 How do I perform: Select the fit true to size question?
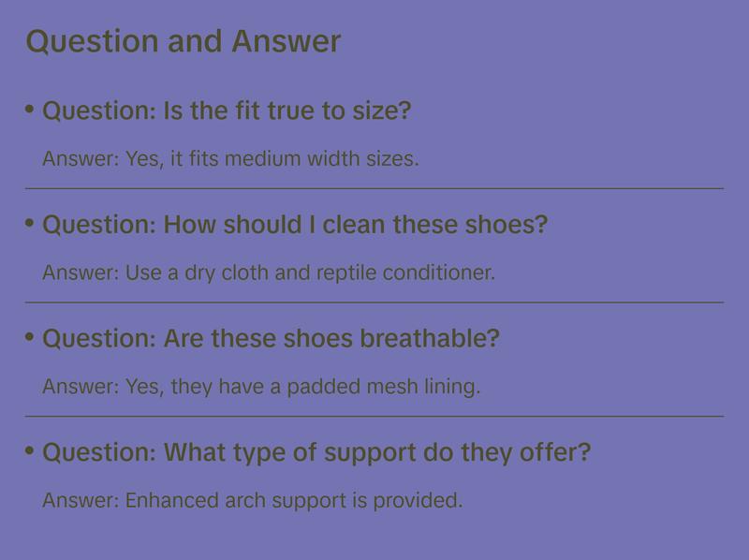click(x=227, y=111)
